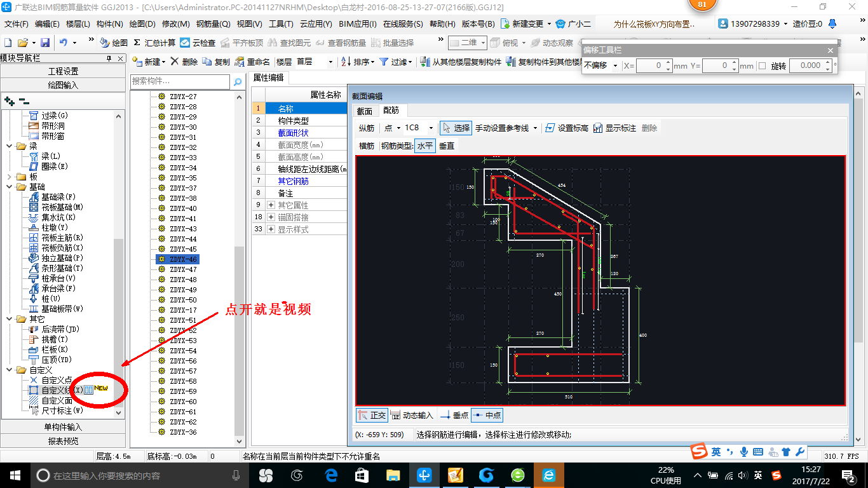This screenshot has width=868, height=488.
Task: Click 设置标高 elevation tool
Action: pyautogui.click(x=567, y=128)
